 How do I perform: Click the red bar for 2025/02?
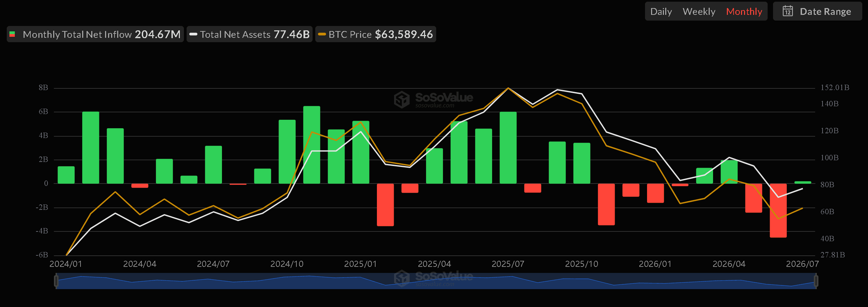(385, 205)
